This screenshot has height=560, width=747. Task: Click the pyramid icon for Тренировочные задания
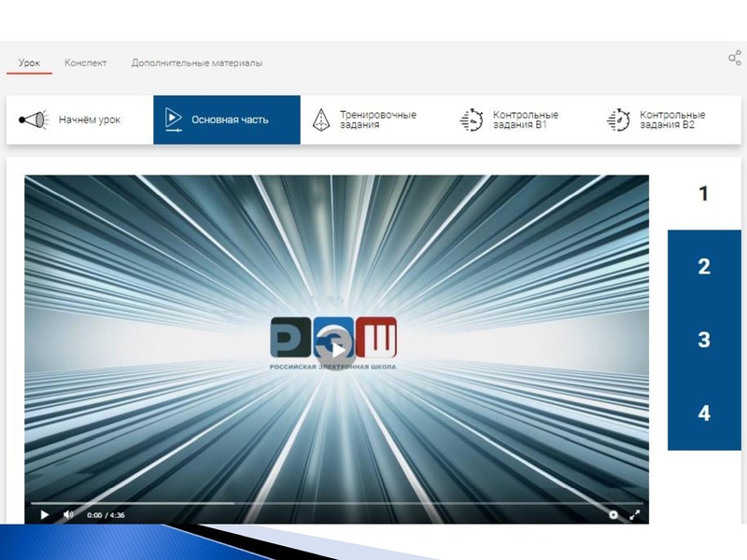point(321,120)
